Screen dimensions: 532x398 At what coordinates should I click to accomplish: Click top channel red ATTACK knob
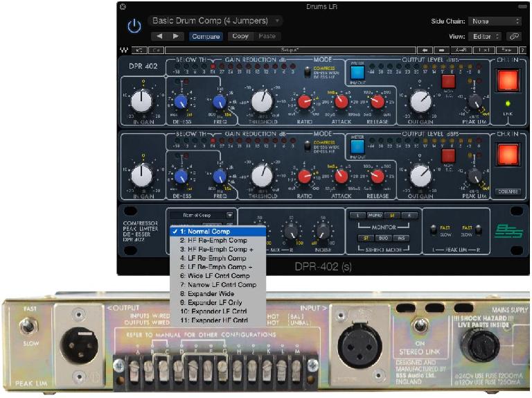pos(341,102)
